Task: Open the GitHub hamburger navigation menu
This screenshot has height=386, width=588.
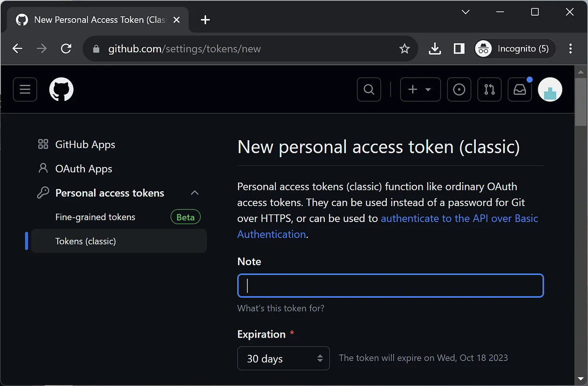Action: (25, 90)
